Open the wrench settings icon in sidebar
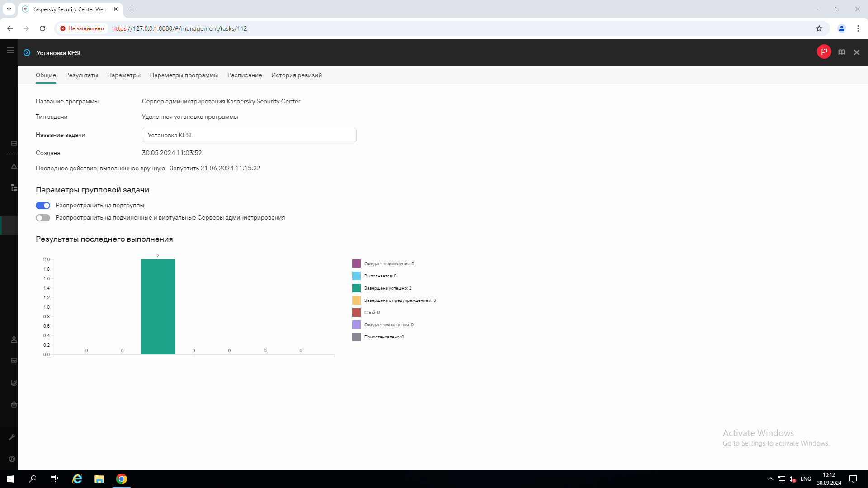Image resolution: width=868 pixels, height=488 pixels. [x=12, y=437]
